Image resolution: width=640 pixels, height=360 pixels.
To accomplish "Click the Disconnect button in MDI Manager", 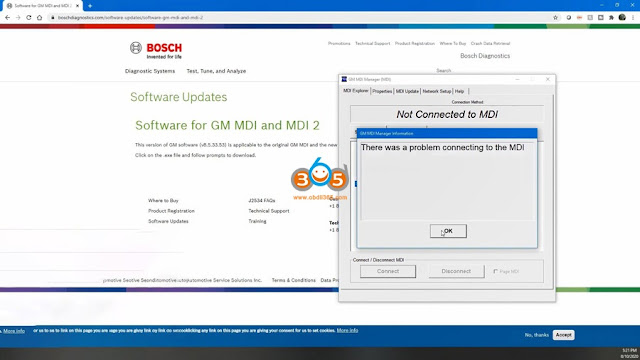I will 456,271.
